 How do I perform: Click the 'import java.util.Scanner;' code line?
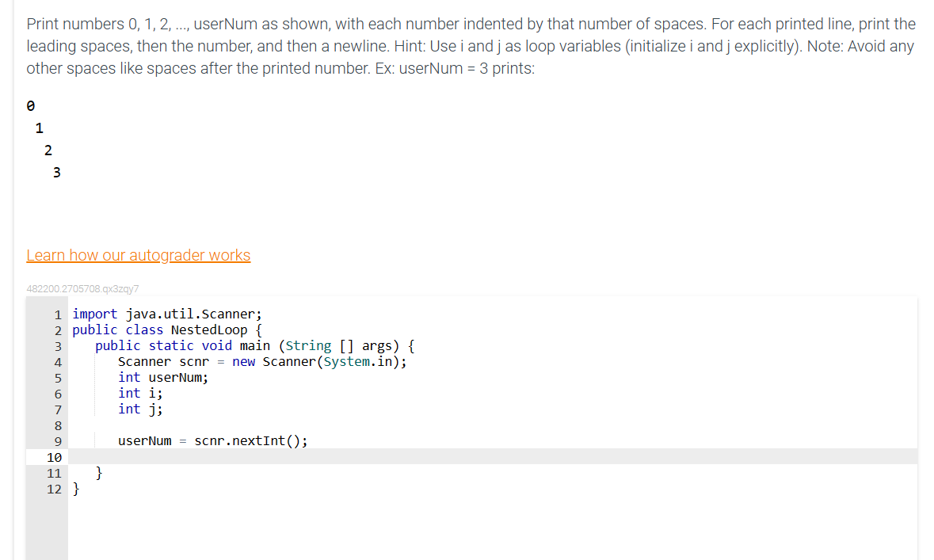click(167, 314)
